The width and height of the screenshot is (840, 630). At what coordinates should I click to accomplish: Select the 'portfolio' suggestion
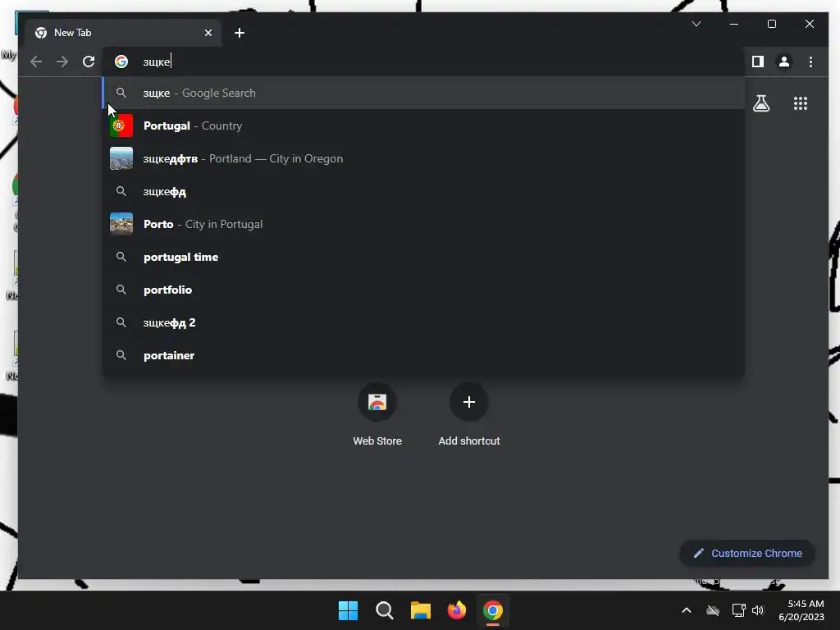(x=423, y=290)
